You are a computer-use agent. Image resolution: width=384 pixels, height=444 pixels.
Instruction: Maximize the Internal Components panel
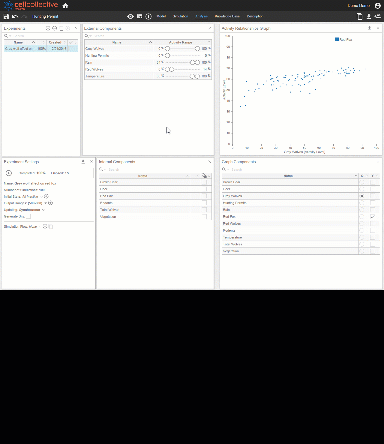210,161
